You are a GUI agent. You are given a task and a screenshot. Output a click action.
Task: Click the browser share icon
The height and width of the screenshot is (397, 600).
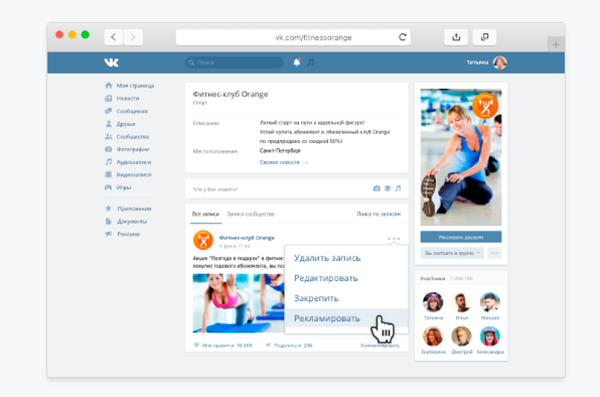pyautogui.click(x=456, y=37)
